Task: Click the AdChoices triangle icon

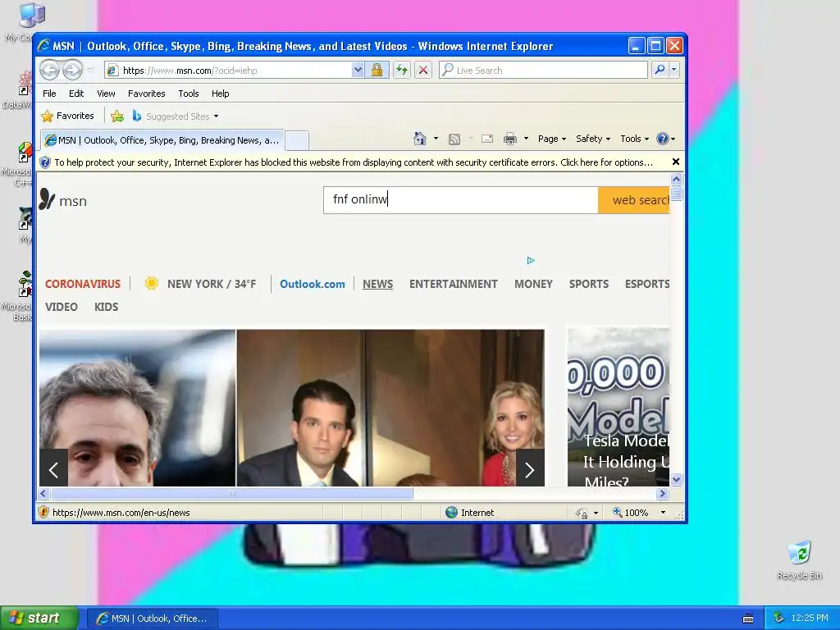Action: click(x=531, y=260)
